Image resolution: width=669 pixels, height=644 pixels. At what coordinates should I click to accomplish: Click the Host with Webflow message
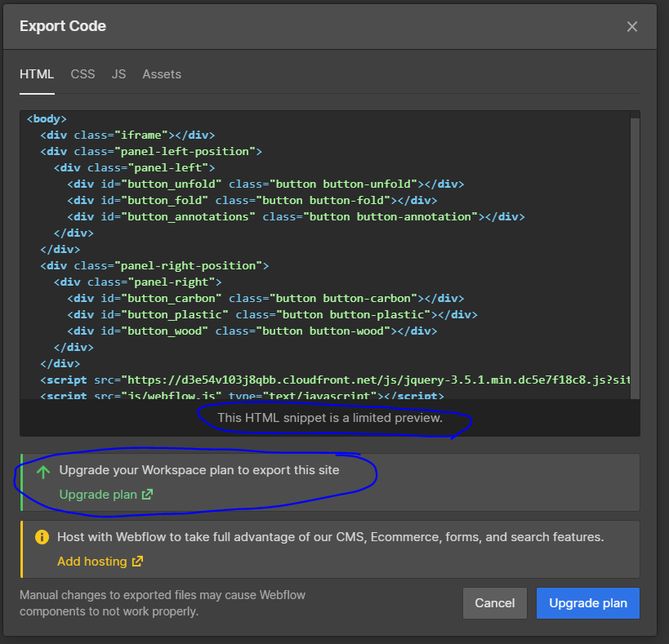pos(331,537)
